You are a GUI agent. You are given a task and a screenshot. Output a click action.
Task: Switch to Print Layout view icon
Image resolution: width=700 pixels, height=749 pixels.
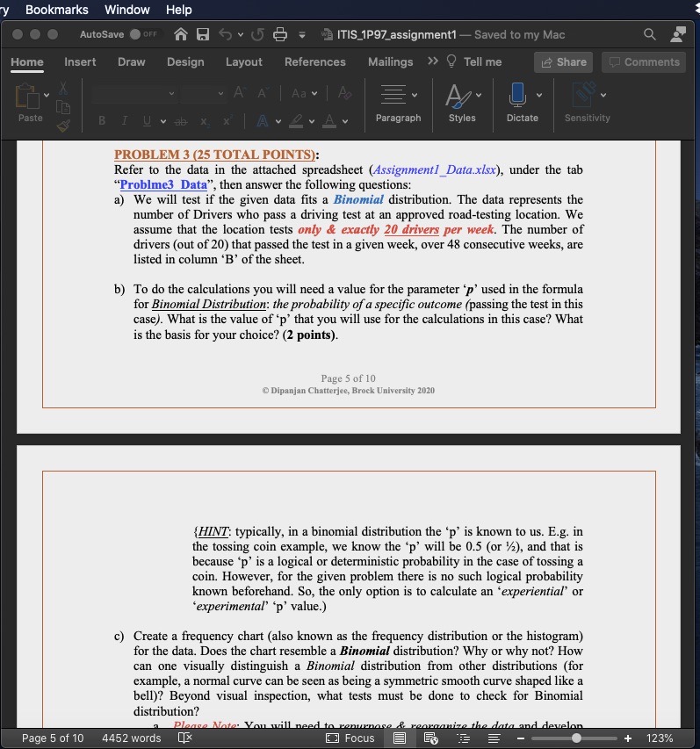pyautogui.click(x=400, y=738)
